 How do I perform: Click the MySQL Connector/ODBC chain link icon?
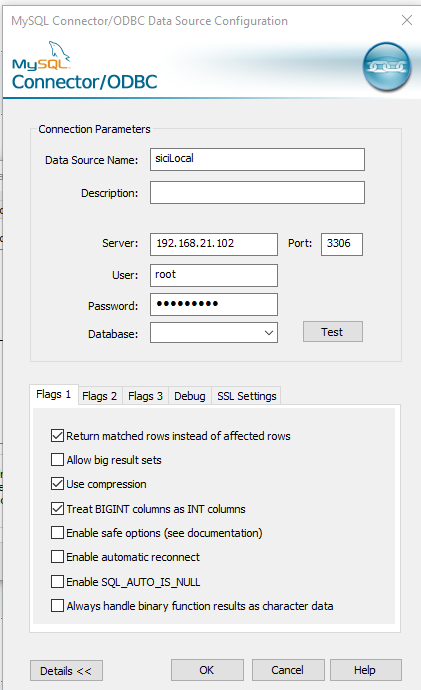(387, 67)
